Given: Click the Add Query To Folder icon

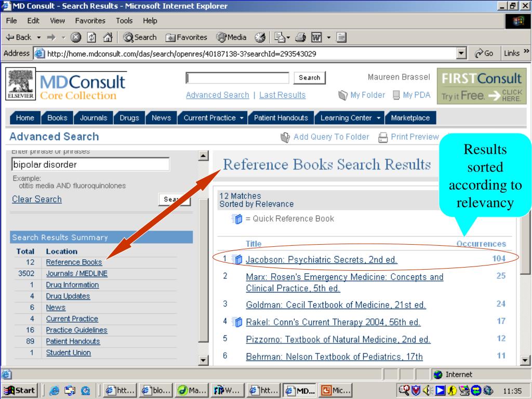Looking at the screenshot, I should [285, 137].
